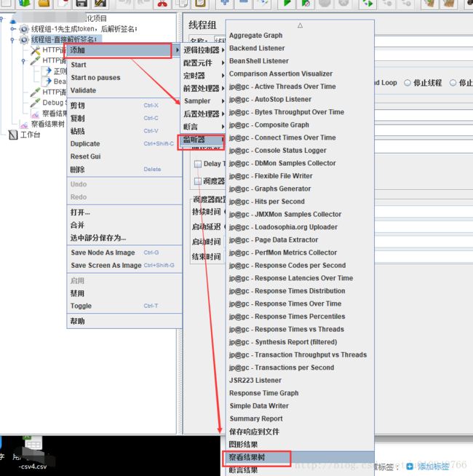Click scroll-up arrow atop listener list
Screen dimensions: 473x476
coord(300,25)
